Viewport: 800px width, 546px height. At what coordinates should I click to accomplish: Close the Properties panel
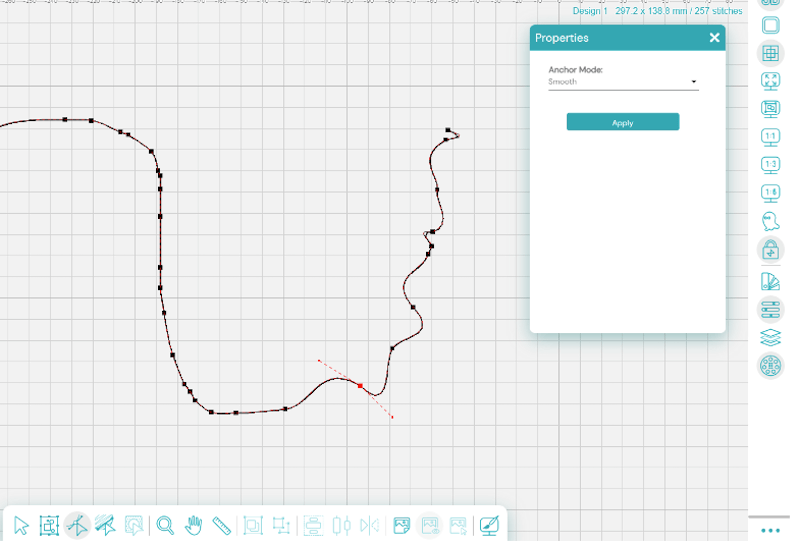(714, 37)
